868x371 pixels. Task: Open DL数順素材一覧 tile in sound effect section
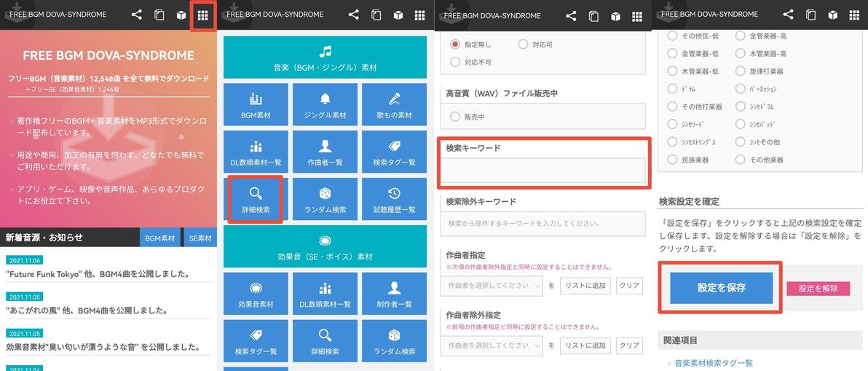click(325, 294)
